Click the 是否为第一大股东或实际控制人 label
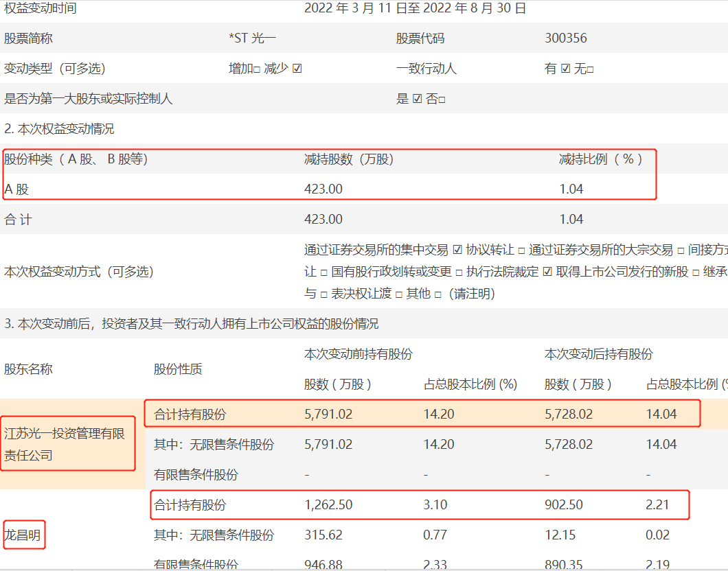The image size is (728, 571). tap(88, 99)
